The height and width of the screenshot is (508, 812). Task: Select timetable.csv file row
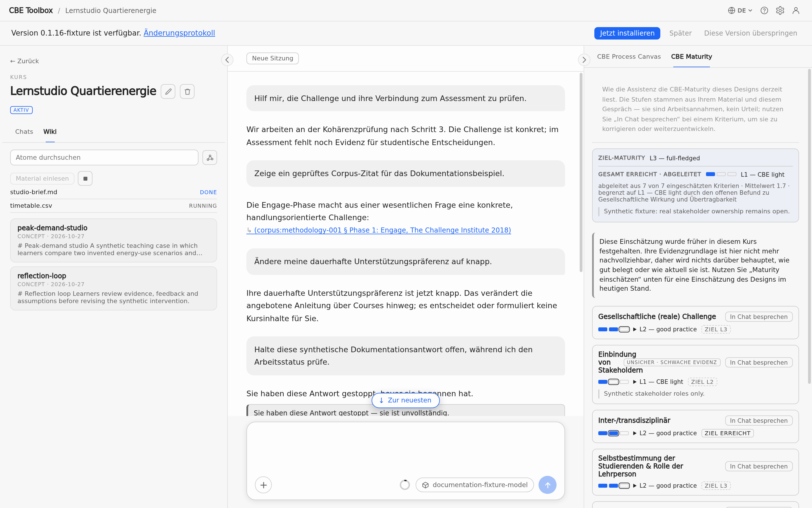click(113, 206)
